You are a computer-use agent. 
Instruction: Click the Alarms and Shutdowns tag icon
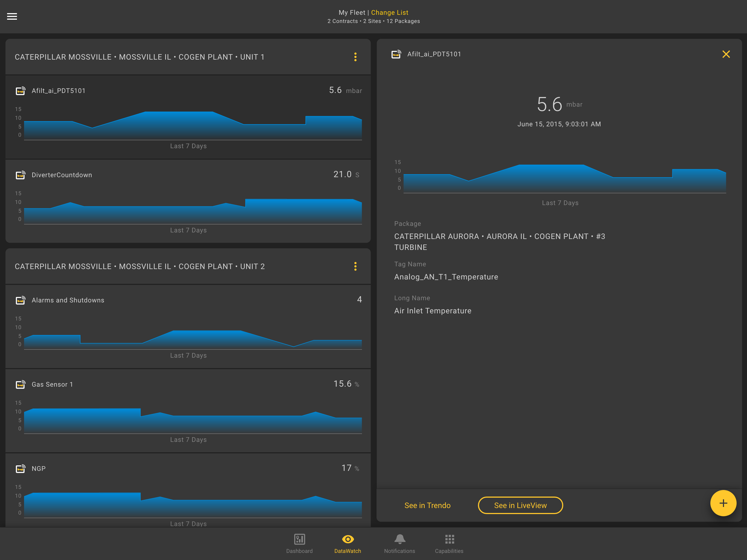21,300
